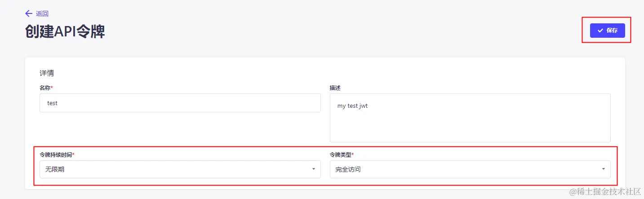Go back via the 返回 link

click(42, 13)
